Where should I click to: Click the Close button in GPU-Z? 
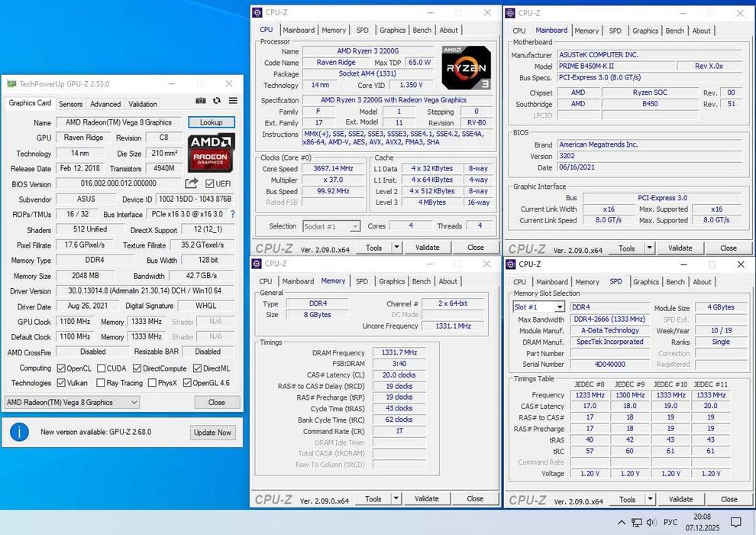(x=216, y=402)
